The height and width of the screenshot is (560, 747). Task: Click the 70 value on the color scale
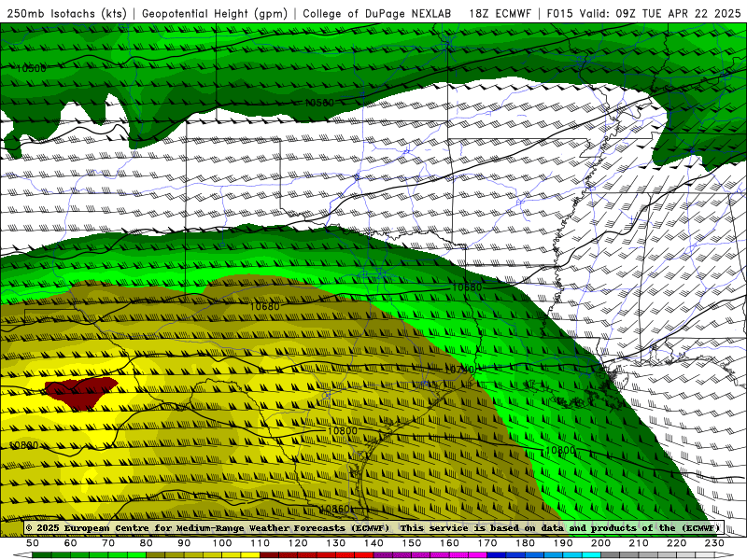(108, 543)
